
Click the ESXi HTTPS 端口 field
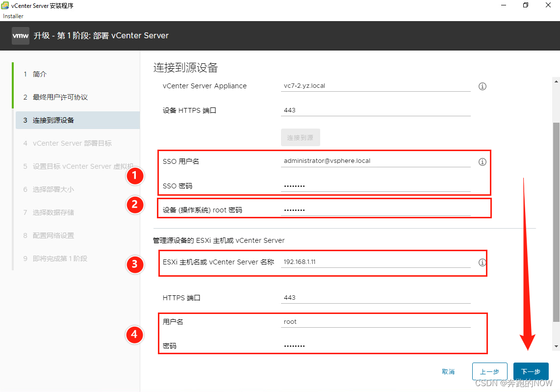click(x=376, y=297)
